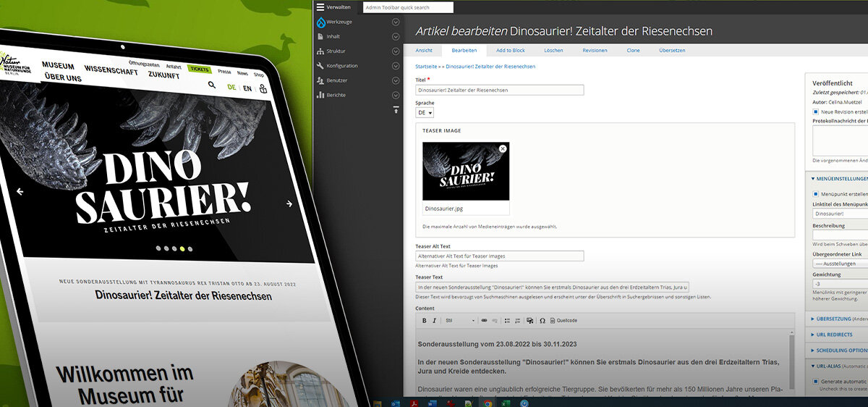Insert a link via editor link icon

[485, 320]
